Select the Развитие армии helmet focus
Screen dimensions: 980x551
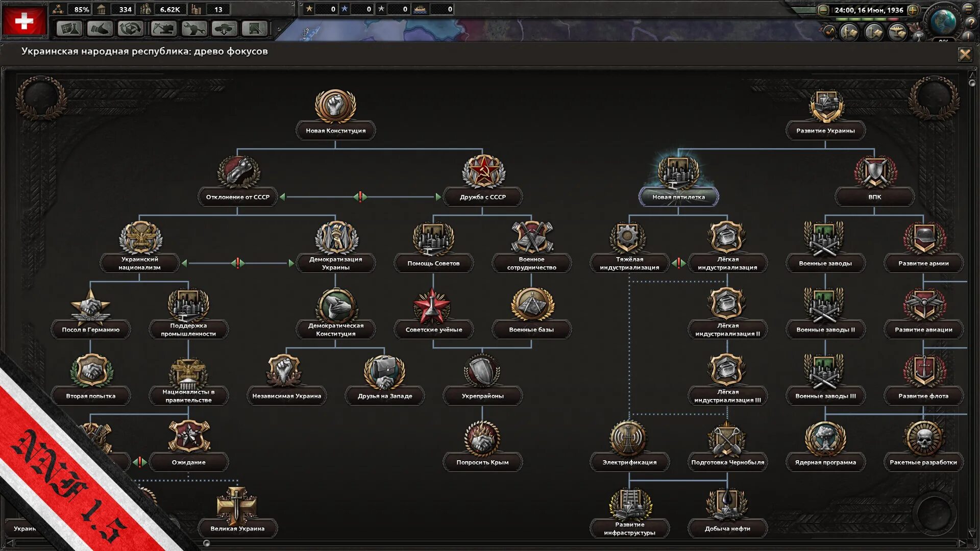923,247
